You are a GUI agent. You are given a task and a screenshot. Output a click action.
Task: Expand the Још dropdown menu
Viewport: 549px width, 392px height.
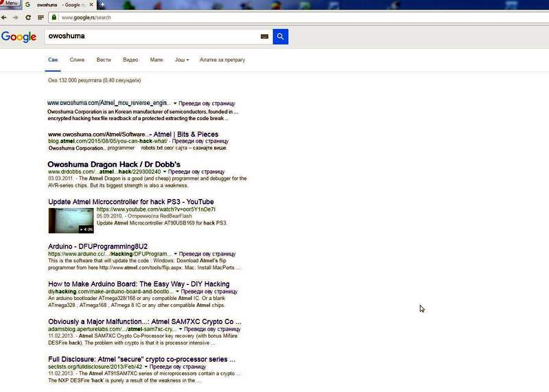[x=182, y=60]
